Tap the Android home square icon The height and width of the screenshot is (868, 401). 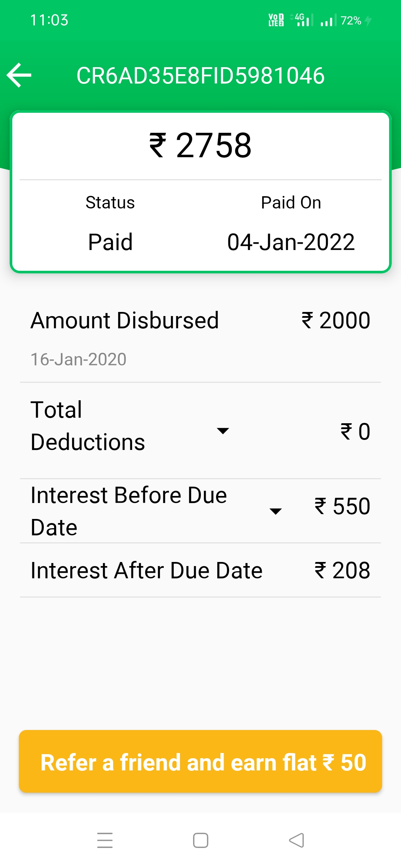coord(200,841)
